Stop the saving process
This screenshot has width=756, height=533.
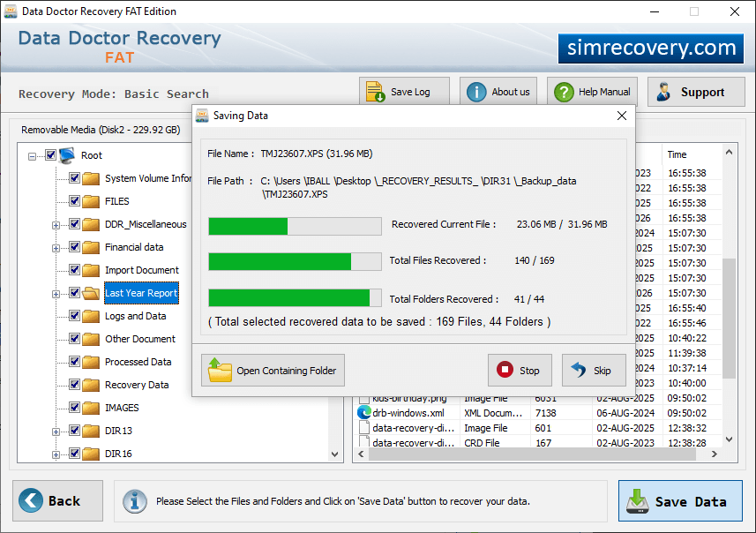pyautogui.click(x=520, y=370)
